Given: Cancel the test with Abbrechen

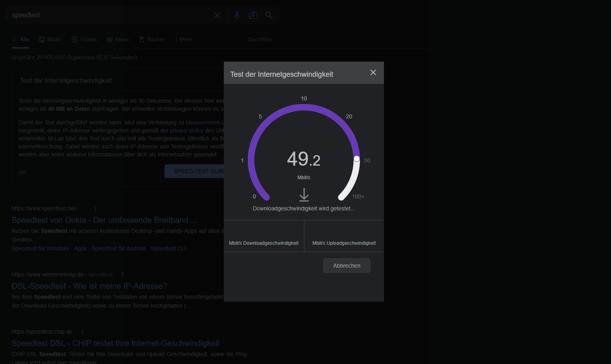Looking at the screenshot, I should [x=347, y=266].
